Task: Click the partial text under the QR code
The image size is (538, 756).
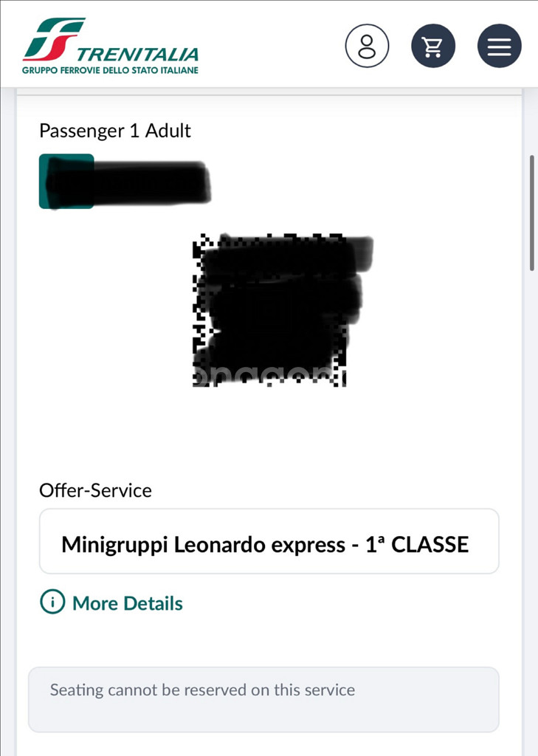Action: click(x=266, y=377)
